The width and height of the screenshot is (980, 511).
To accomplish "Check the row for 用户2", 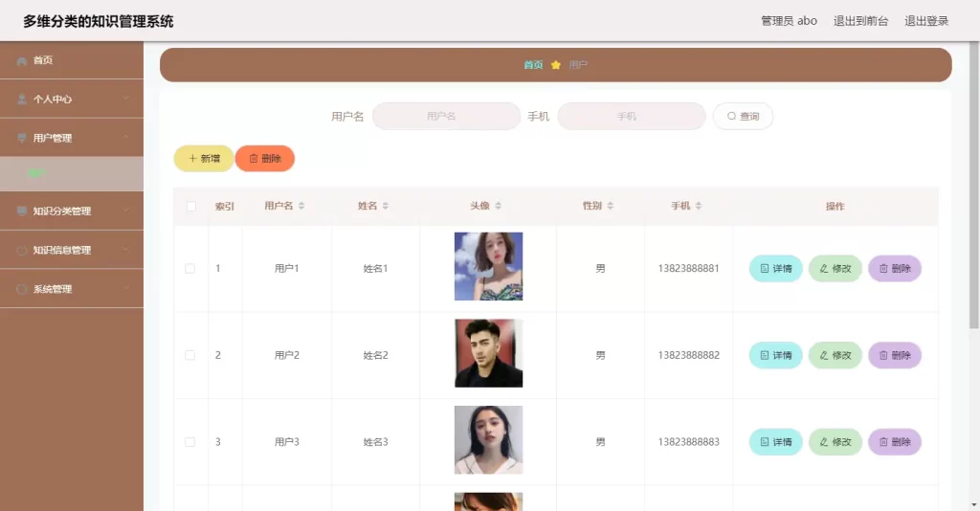I will pos(190,355).
